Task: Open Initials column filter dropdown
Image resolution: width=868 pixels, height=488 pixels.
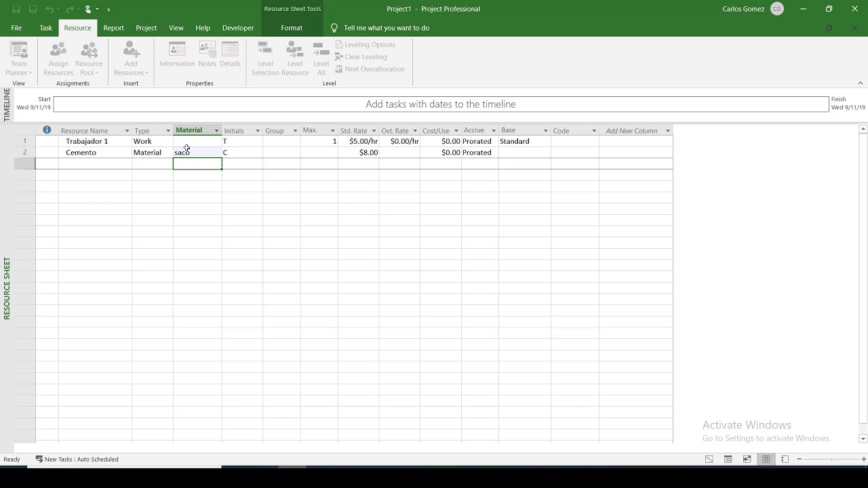Action: coord(258,131)
